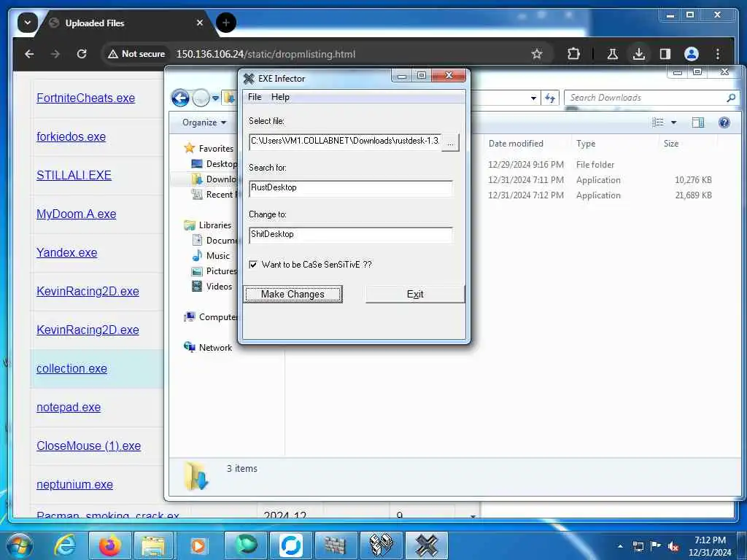Show hidden tray icons arrow
Screen dimensions: 747x560
pos(620,547)
